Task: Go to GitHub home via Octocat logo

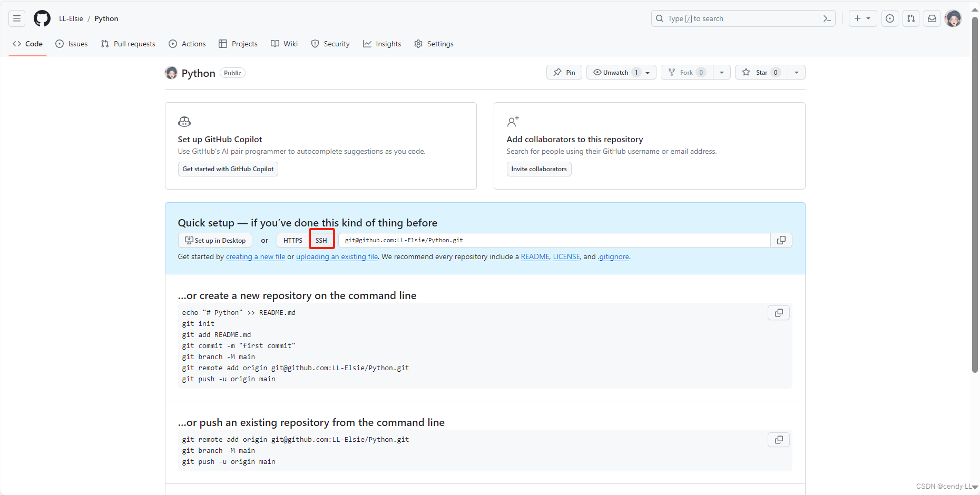Action: tap(42, 18)
